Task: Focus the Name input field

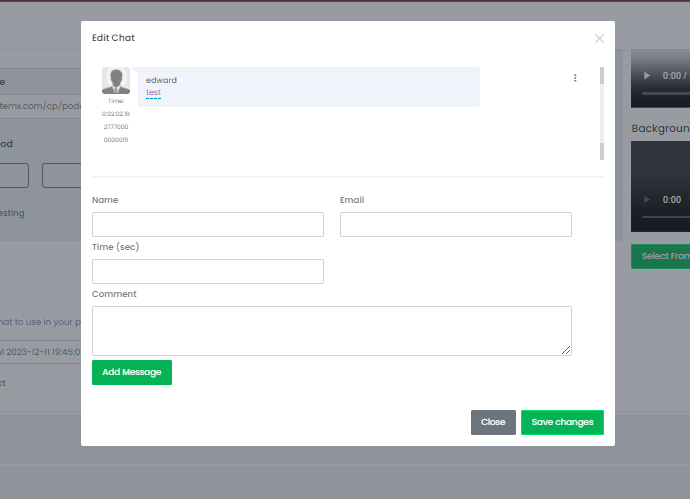Action: pos(208,224)
